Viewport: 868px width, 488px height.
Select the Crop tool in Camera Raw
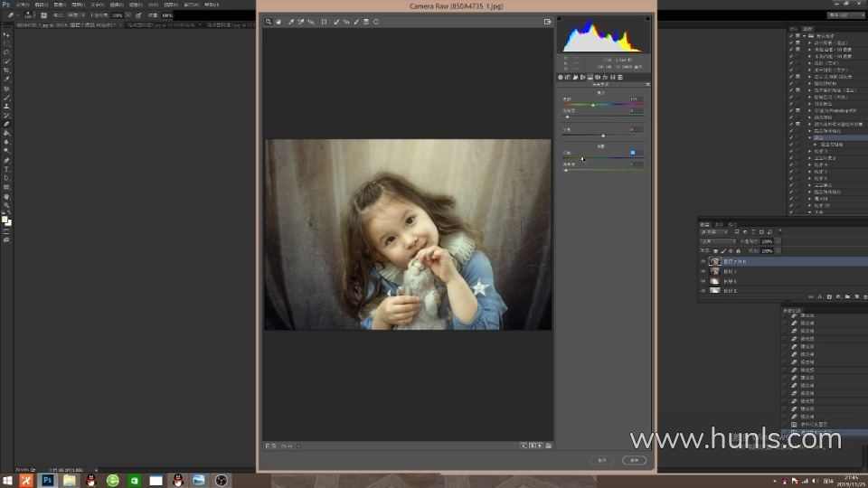[x=325, y=22]
